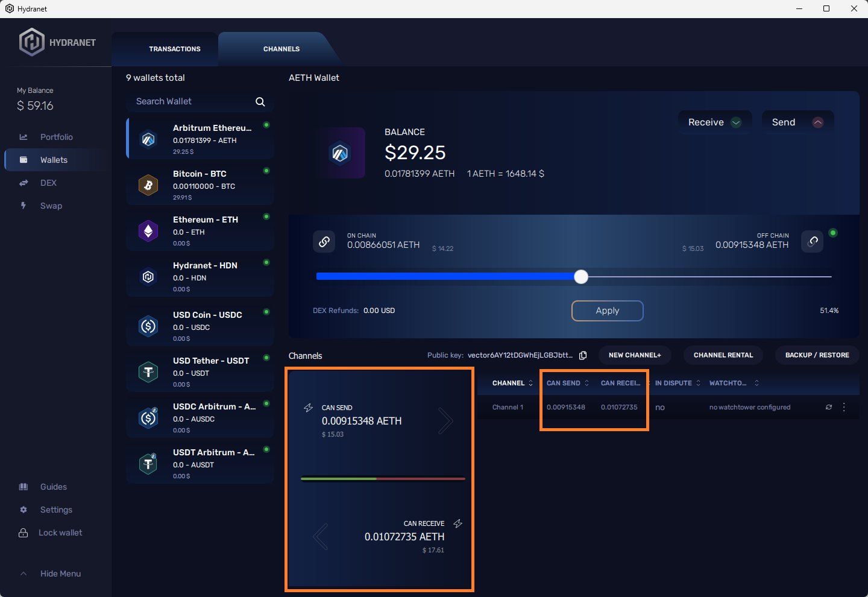Screen dimensions: 868x597
Task: Click the channel send/receive capacity bar
Action: click(383, 479)
